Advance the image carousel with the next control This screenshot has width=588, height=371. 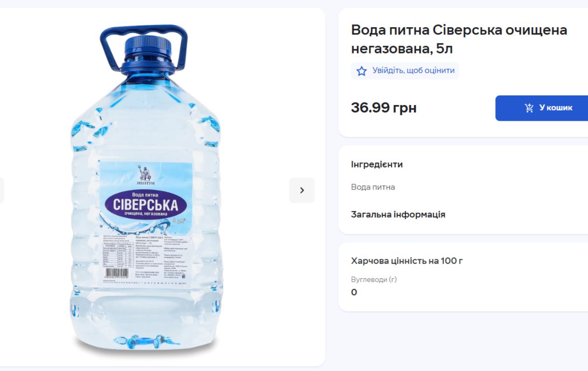tap(302, 190)
